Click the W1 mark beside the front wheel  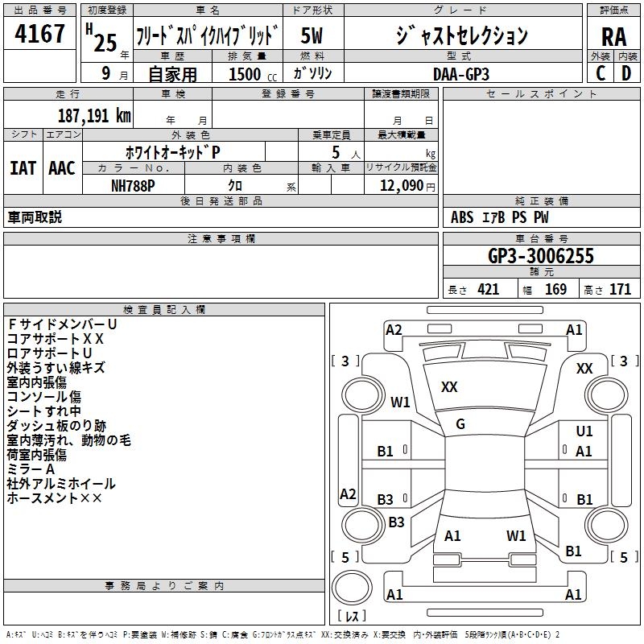[x=400, y=402]
